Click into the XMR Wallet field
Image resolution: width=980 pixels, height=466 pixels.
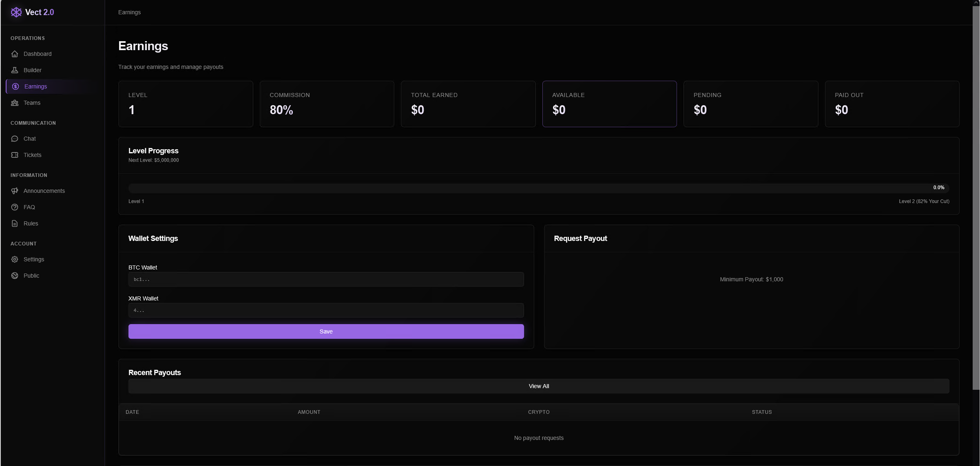[326, 310]
